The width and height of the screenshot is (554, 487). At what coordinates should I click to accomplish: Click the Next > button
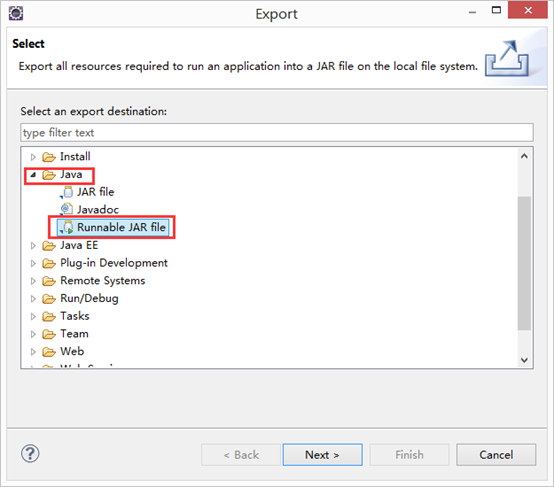click(323, 455)
